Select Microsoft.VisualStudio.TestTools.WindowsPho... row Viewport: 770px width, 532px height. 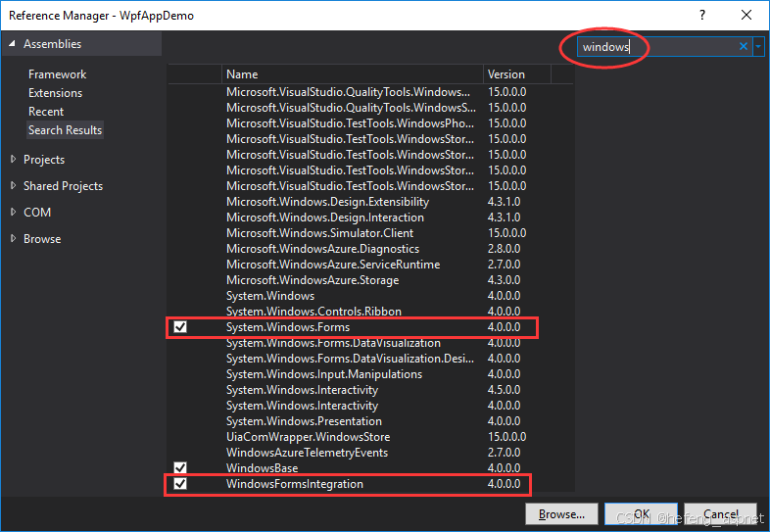tap(370, 123)
